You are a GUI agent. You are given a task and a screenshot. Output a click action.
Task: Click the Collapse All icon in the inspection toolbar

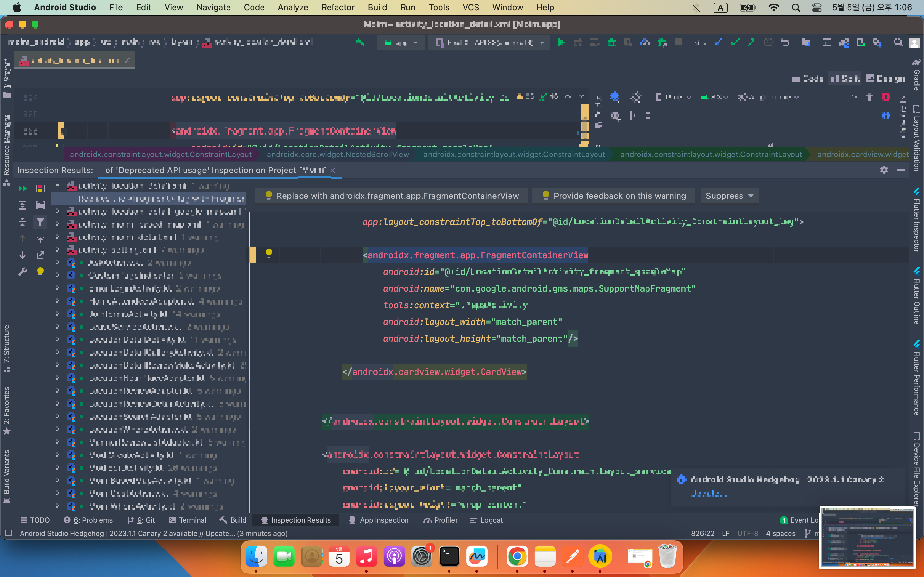pyautogui.click(x=22, y=222)
